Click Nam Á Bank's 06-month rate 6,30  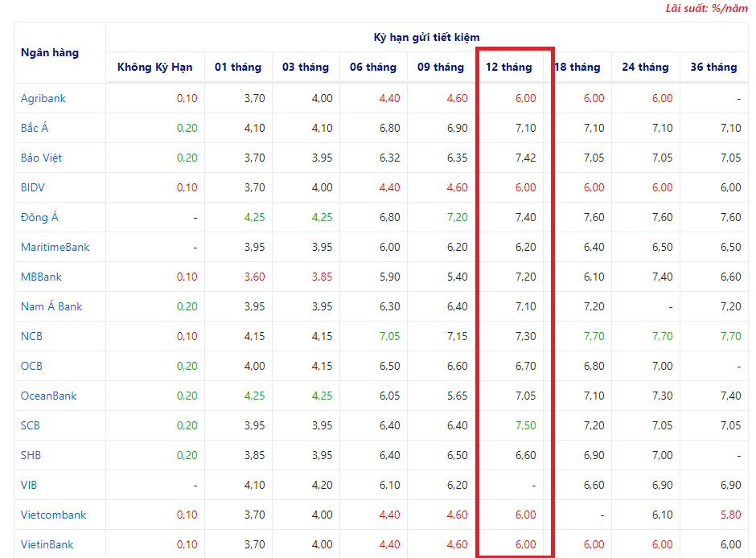[389, 307]
